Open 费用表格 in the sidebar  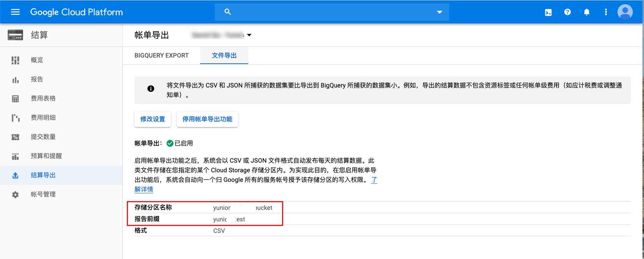(x=43, y=99)
